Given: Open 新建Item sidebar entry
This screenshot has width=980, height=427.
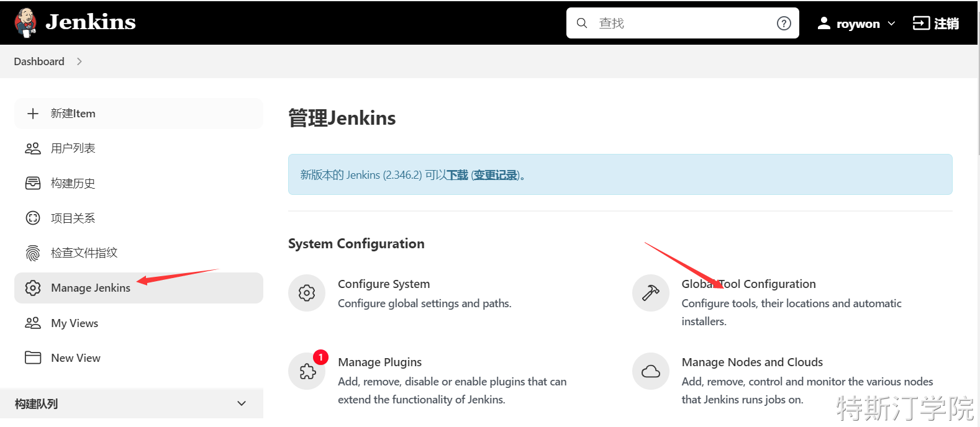Looking at the screenshot, I should pos(138,114).
